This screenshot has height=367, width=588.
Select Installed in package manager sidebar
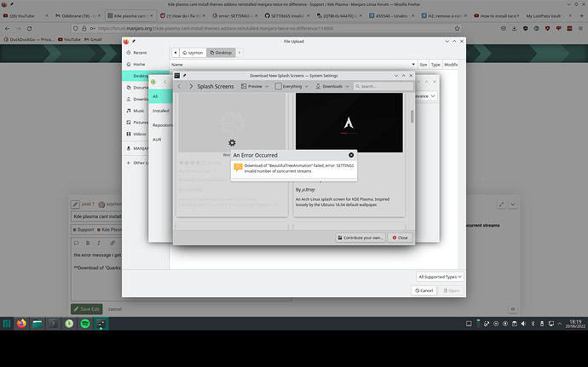[x=160, y=111]
